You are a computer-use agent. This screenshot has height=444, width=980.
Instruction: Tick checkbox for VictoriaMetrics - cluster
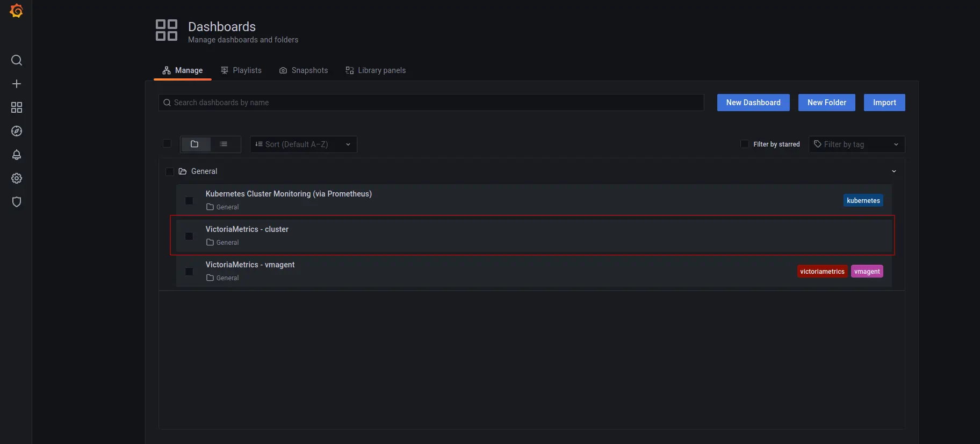click(x=189, y=236)
